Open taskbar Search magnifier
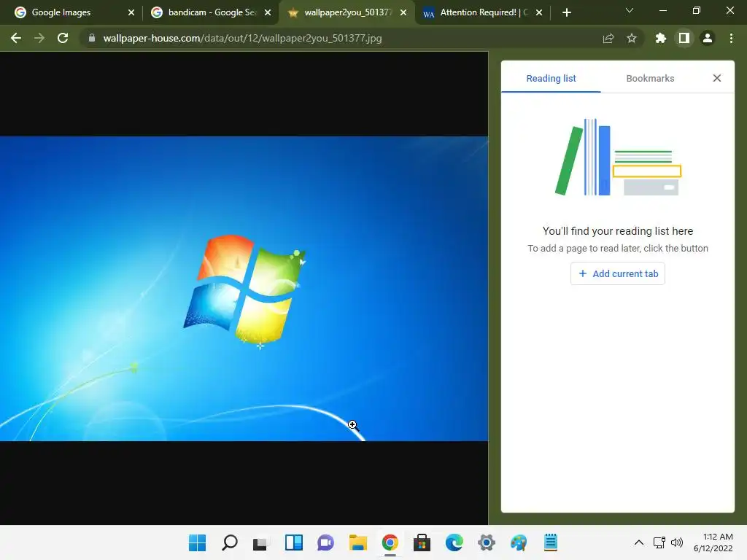The image size is (747, 560). click(x=230, y=542)
